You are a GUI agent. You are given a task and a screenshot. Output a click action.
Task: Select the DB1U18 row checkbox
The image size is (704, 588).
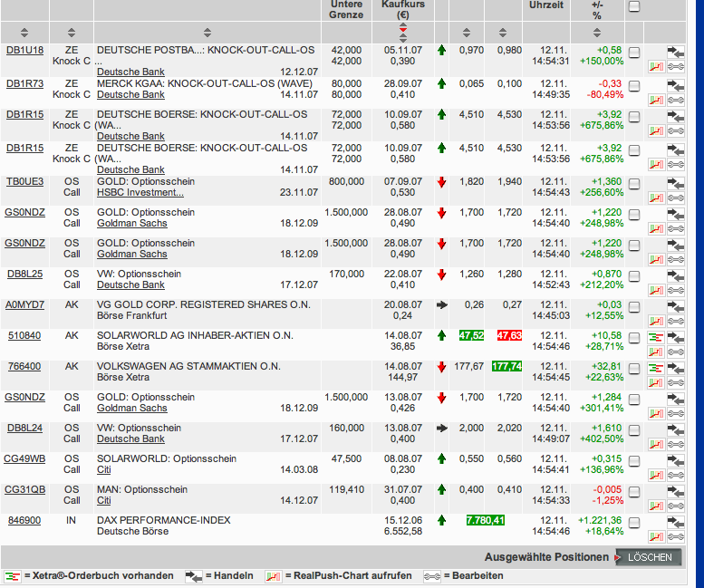[x=634, y=53]
